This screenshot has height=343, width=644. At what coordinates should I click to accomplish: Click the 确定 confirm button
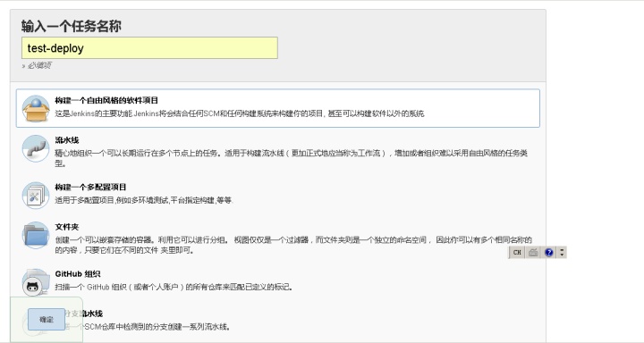(47, 319)
